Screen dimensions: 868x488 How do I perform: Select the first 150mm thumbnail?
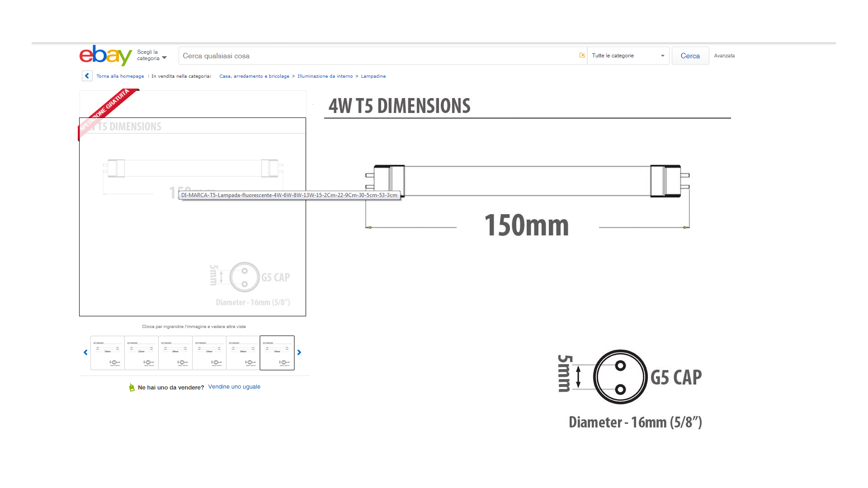tap(108, 353)
